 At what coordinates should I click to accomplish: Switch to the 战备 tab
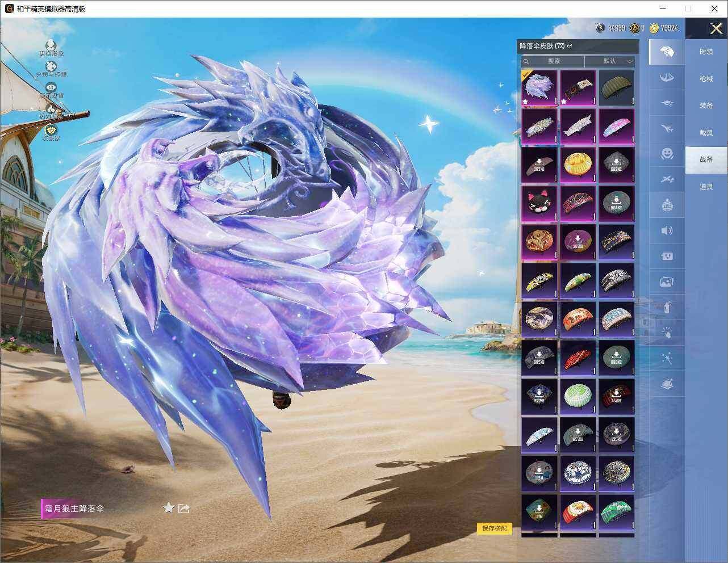coord(706,159)
